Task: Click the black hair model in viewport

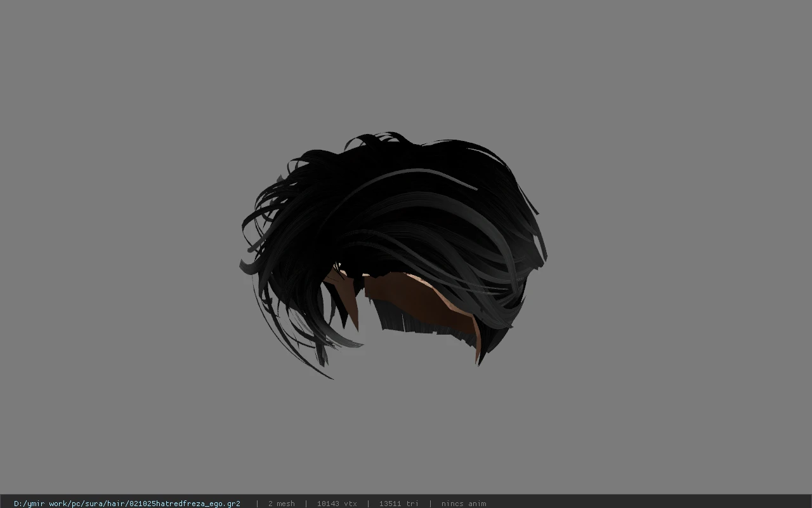Action: (x=393, y=254)
